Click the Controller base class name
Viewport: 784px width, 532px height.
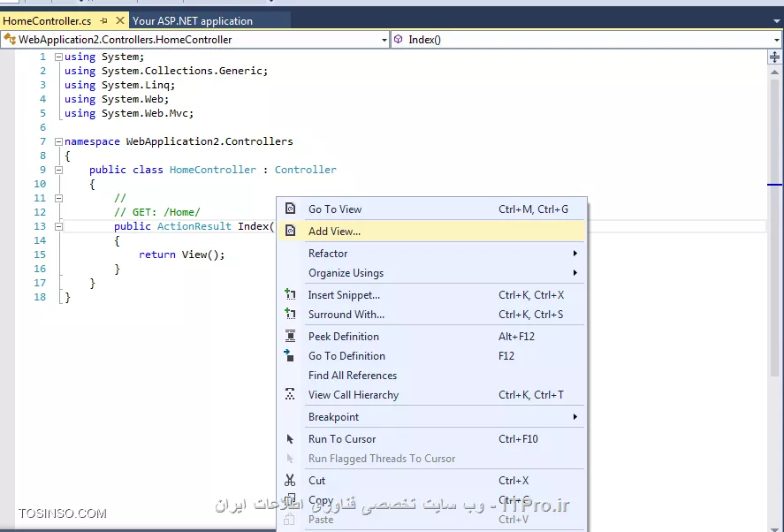[x=306, y=170]
